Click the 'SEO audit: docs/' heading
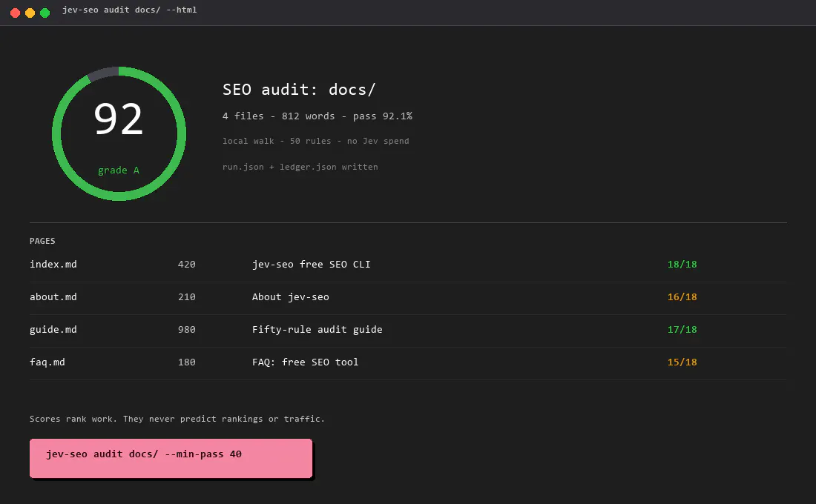Screen dimensions: 816x504 coord(299,90)
